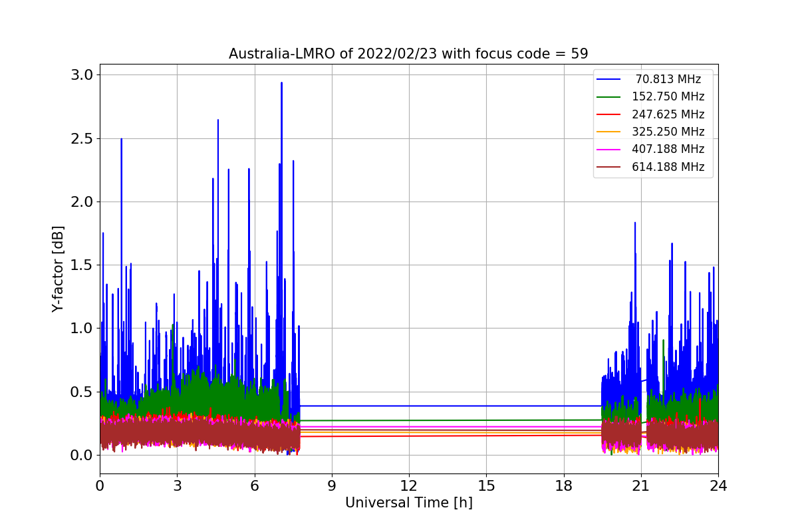This screenshot has height=532, width=798.
Task: Click the 2.0 y-axis tick label
Action: [82, 201]
